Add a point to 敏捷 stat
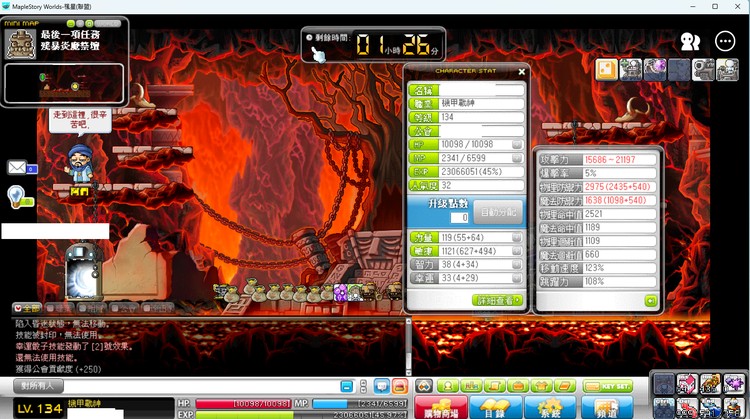The width and height of the screenshot is (750, 419). tap(517, 251)
